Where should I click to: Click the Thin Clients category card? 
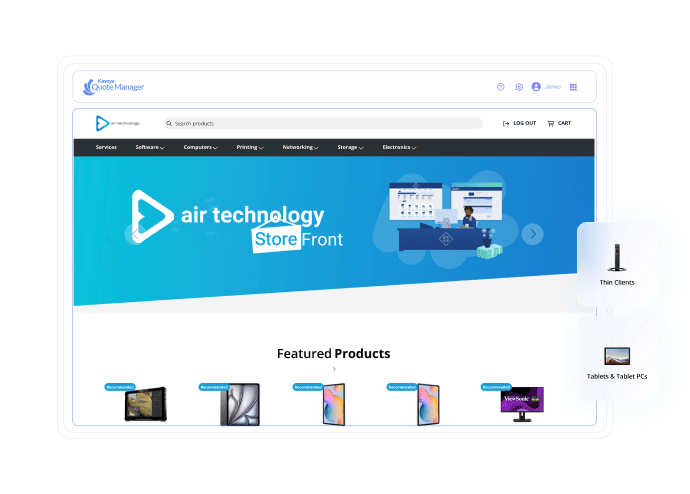(x=617, y=264)
